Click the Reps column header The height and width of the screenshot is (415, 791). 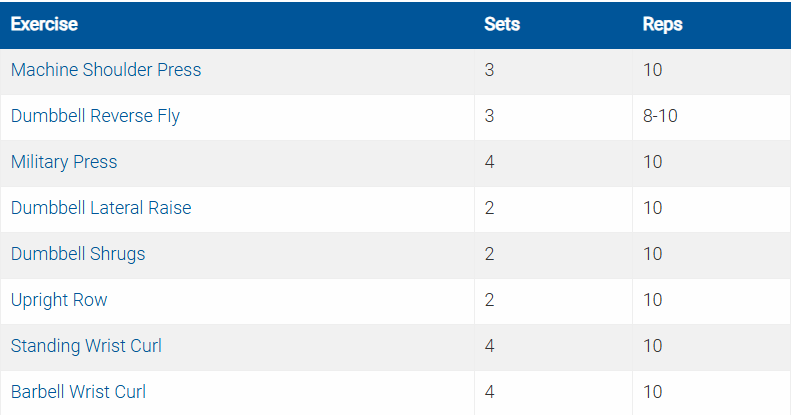coord(662,24)
